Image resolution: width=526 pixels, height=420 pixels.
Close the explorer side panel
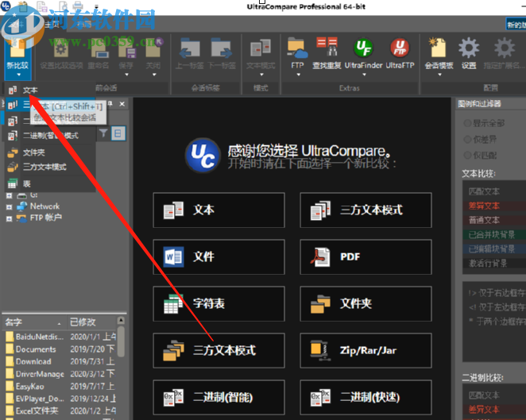[x=122, y=104]
